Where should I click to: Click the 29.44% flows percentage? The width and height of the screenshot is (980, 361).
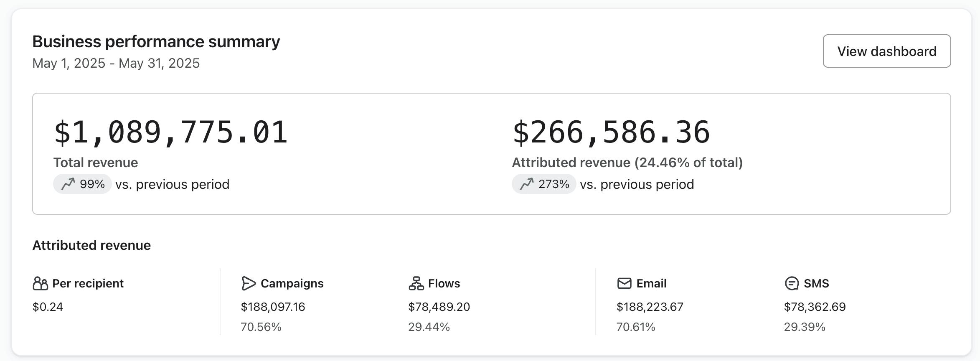point(429,327)
